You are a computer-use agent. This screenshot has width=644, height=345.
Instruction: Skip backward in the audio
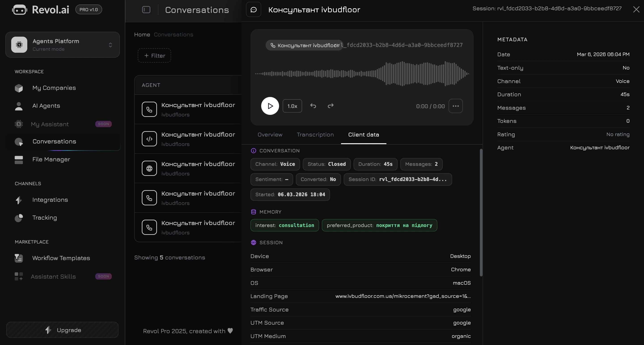tap(313, 106)
